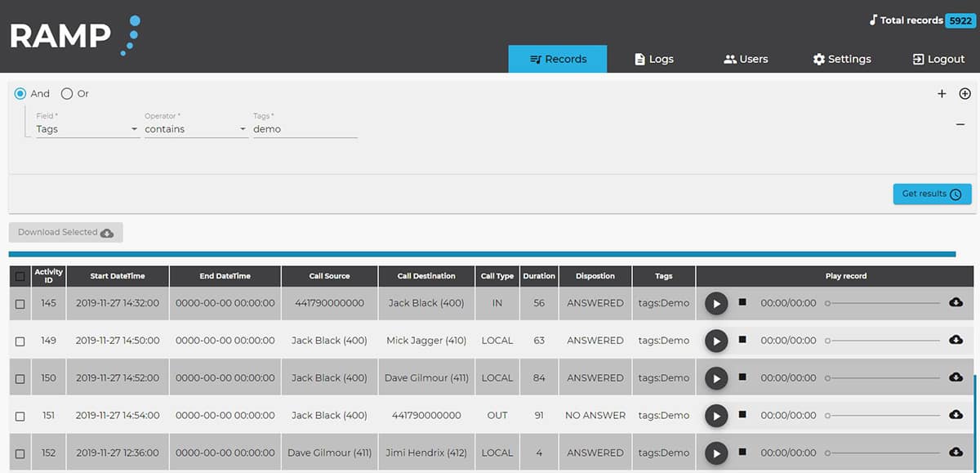Open the Users tab
The width and height of the screenshot is (980, 473).
tap(746, 59)
